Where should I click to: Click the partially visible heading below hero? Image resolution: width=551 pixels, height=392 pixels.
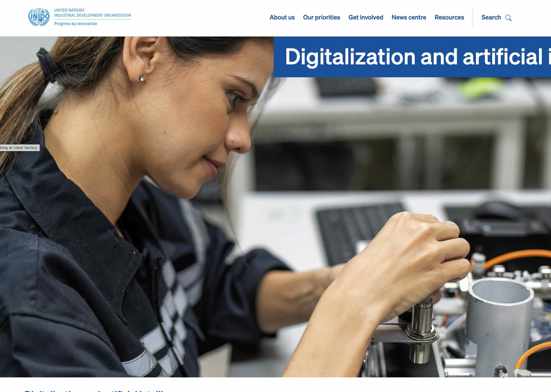94,390
